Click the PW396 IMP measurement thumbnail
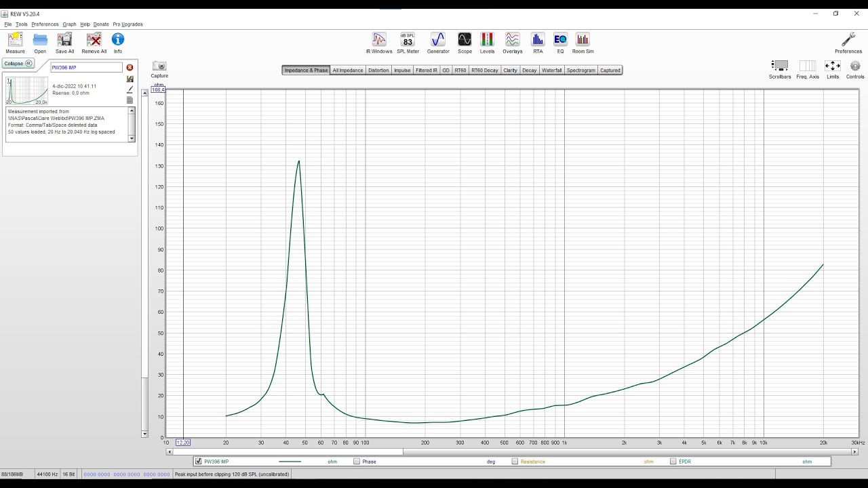The image size is (868, 488). (27, 90)
